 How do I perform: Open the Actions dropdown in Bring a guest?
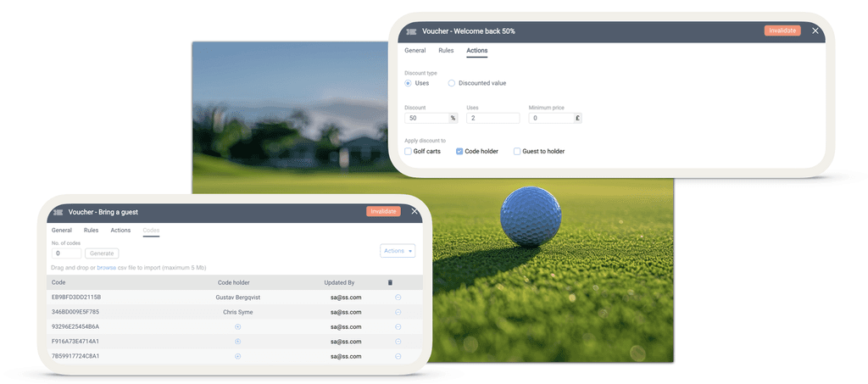click(398, 251)
